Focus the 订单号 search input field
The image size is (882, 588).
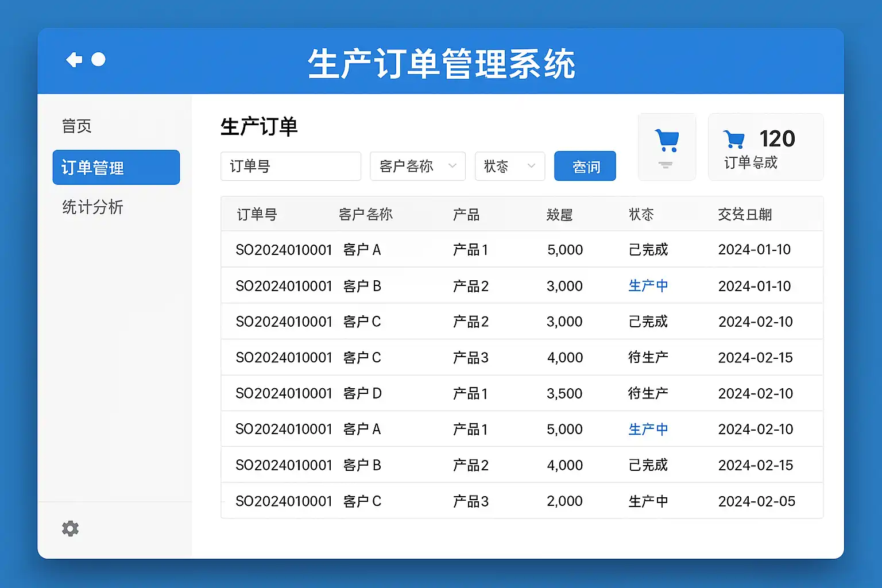pos(291,167)
